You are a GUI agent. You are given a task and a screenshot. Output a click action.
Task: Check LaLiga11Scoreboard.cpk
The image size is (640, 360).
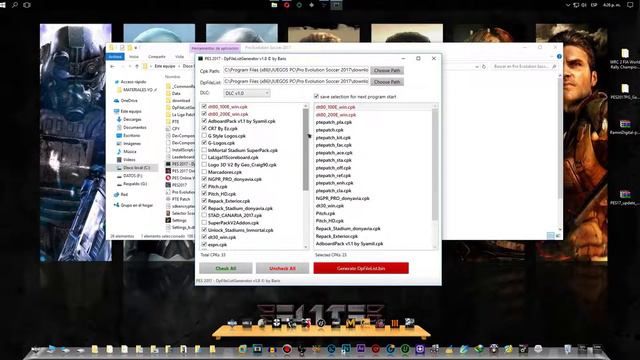(204, 157)
